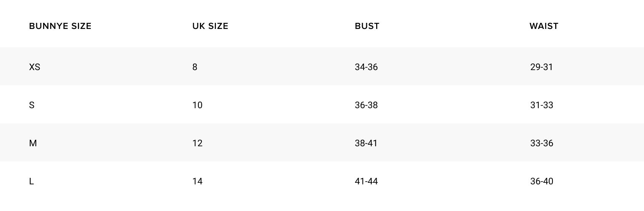The image size is (644, 211).
Task: Select waist measurement 29-31
Action: 541,67
